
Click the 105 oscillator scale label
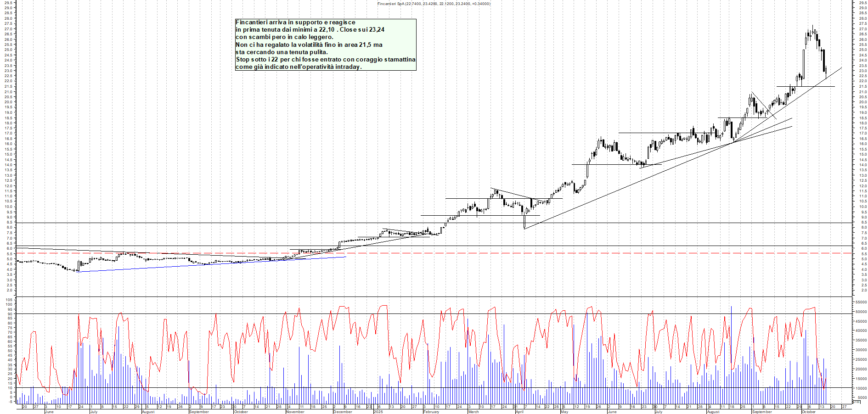9,299
